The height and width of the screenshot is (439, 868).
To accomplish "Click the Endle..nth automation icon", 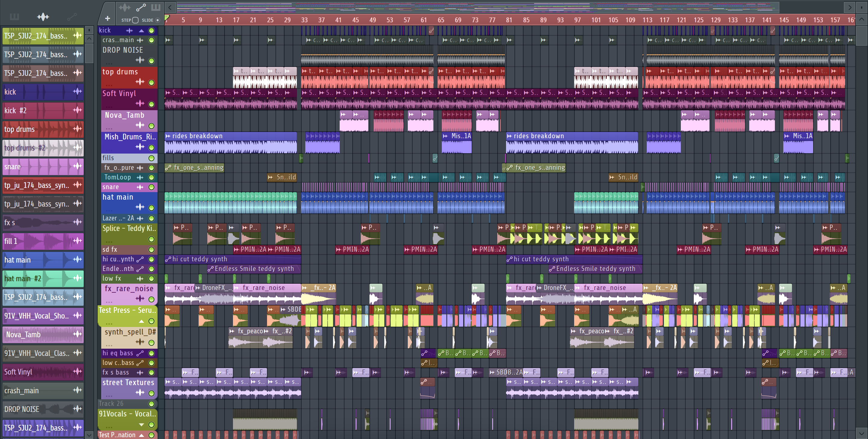I will click(140, 269).
